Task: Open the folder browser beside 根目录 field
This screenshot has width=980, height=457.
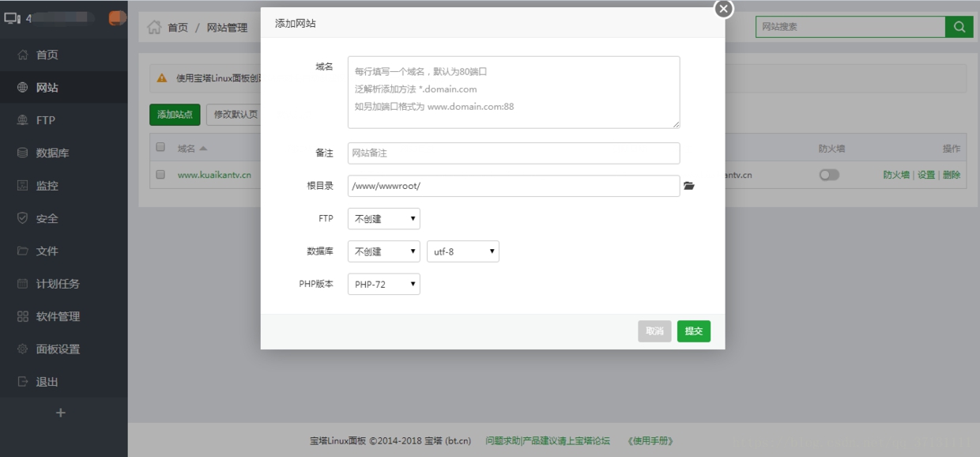Action: 689,185
